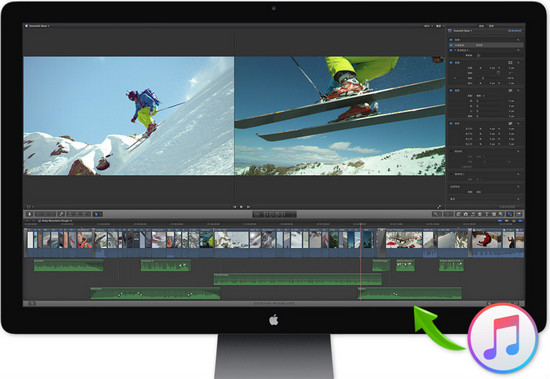The height and width of the screenshot is (379, 550).
Task: Uncheck the Crop section checkbox
Action: pos(451,90)
